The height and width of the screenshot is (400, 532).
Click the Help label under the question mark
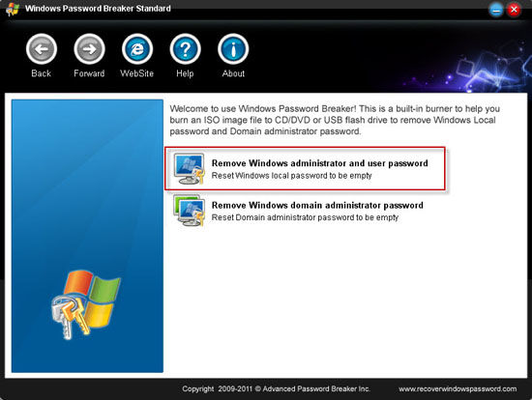pos(185,73)
